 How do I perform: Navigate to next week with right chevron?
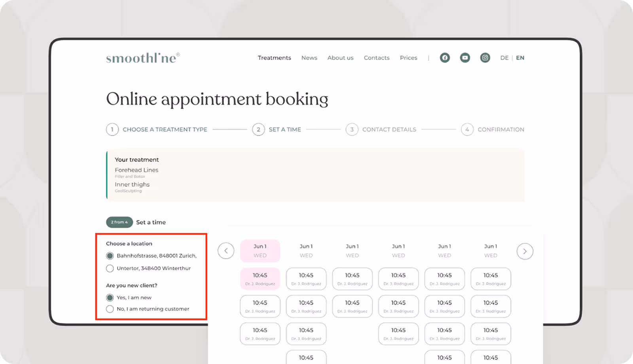click(525, 251)
